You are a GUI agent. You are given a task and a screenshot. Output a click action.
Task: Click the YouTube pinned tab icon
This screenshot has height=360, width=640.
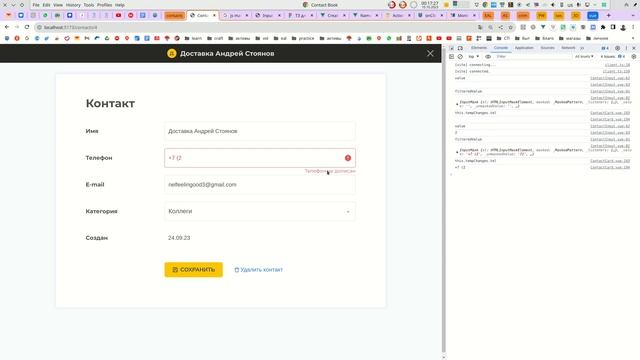118,16
